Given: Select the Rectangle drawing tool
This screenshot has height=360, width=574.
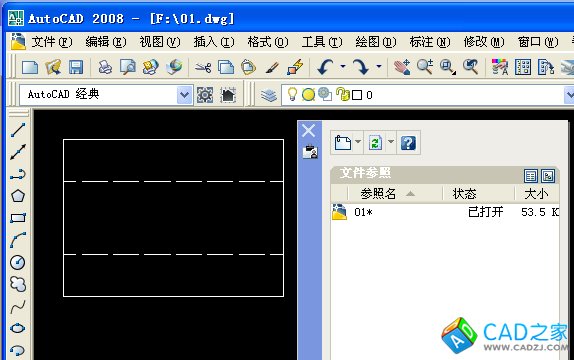Looking at the screenshot, I should click(18, 218).
